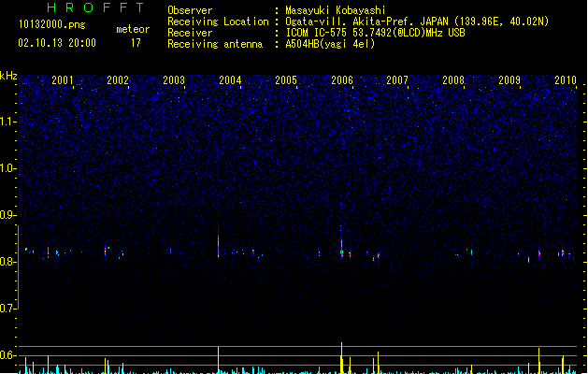Screen dimensions: 588x374
Task: Click time marker 2010
Action: (x=566, y=80)
